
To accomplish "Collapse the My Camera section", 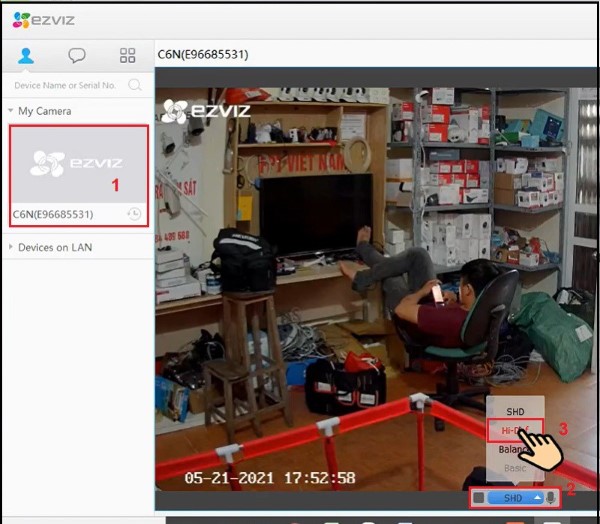I will 10,111.
